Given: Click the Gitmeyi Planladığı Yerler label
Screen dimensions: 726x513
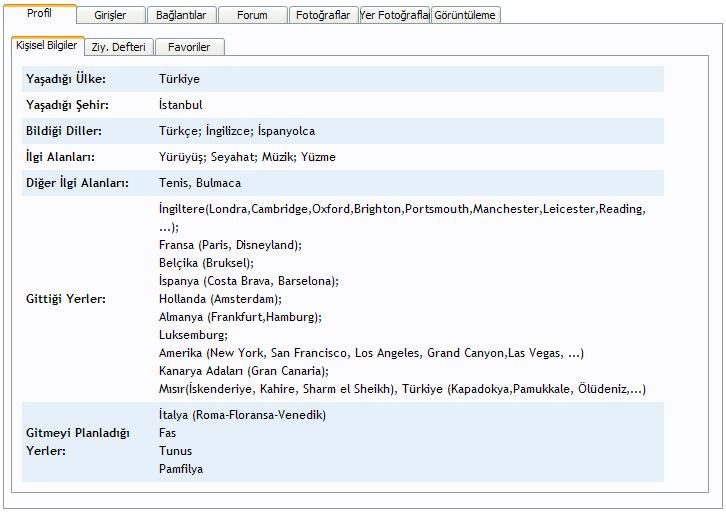Looking at the screenshot, I should point(78,441).
